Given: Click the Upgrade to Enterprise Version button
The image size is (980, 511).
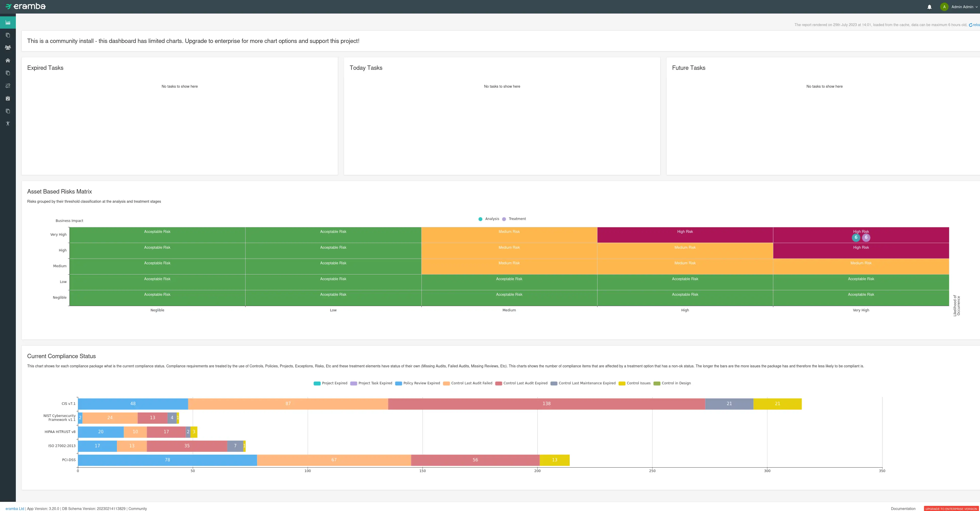Looking at the screenshot, I should [x=951, y=509].
